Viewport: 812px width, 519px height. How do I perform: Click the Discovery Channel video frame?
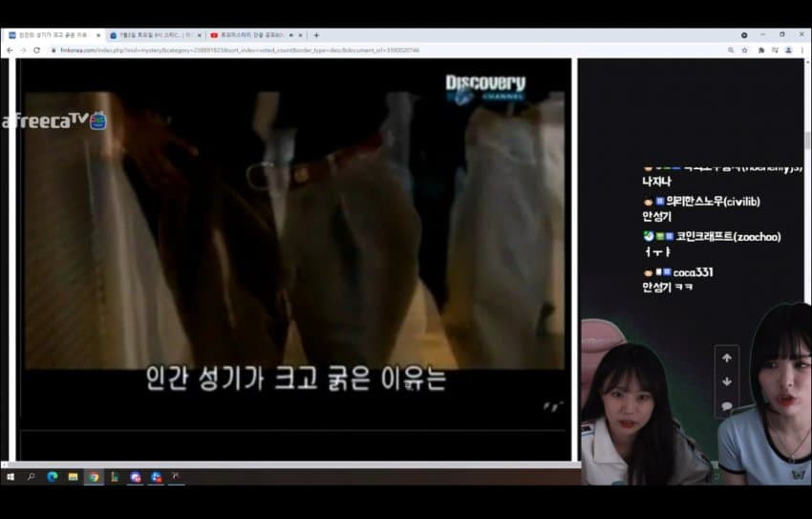coord(295,230)
